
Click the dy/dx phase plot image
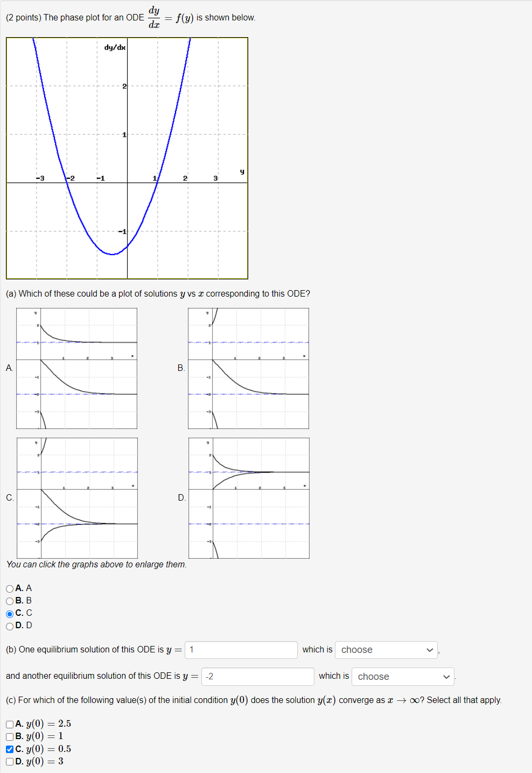127,158
